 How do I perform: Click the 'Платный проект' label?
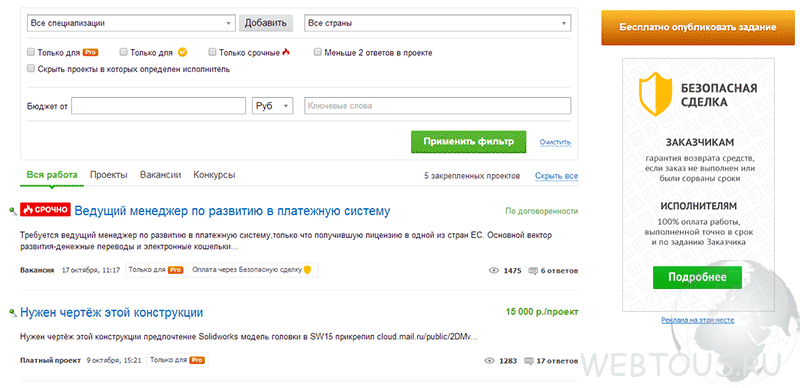(x=51, y=360)
